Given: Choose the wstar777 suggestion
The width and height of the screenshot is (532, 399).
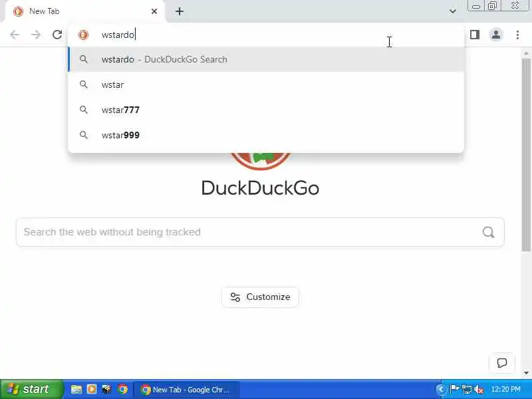Looking at the screenshot, I should point(266,110).
